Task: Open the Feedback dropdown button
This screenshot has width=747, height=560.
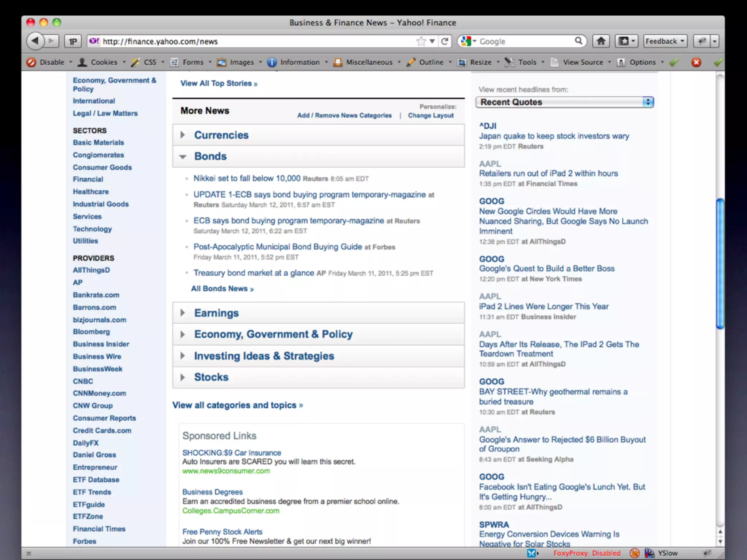Action: [665, 41]
